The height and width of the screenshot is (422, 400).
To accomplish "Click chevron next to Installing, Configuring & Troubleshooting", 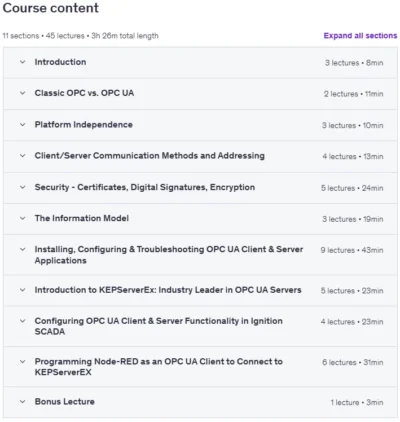I will (22, 249).
